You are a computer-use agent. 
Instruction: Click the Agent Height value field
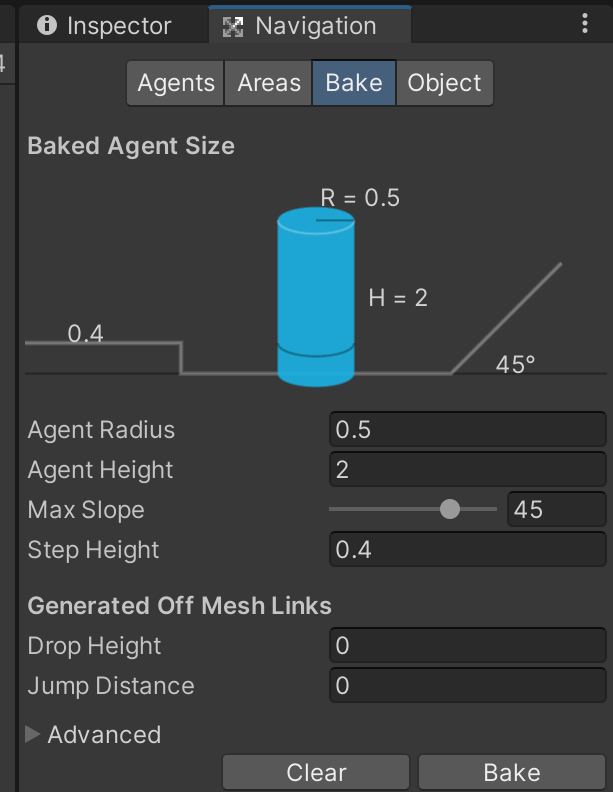[468, 469]
